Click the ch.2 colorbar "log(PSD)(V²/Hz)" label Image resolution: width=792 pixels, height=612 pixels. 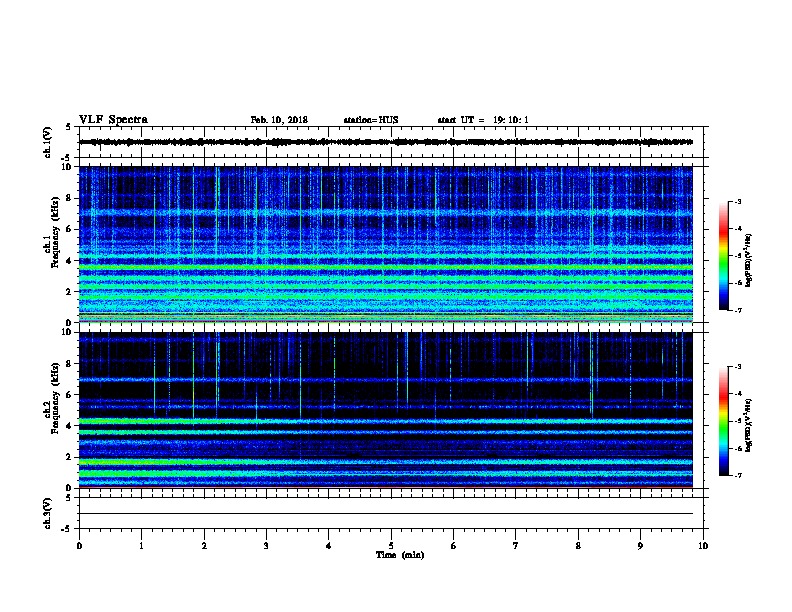[x=749, y=425]
